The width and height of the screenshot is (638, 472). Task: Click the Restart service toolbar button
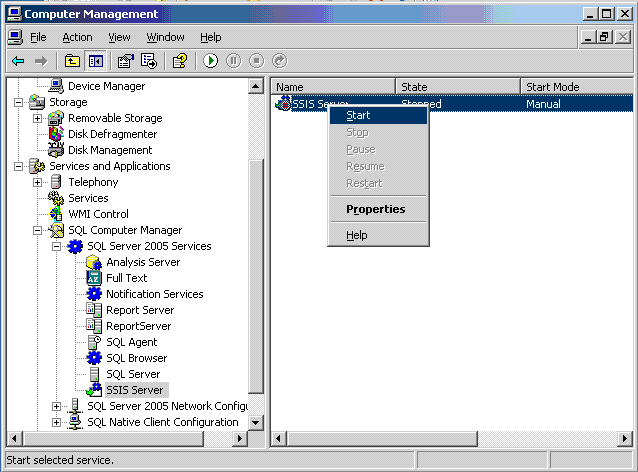280,61
